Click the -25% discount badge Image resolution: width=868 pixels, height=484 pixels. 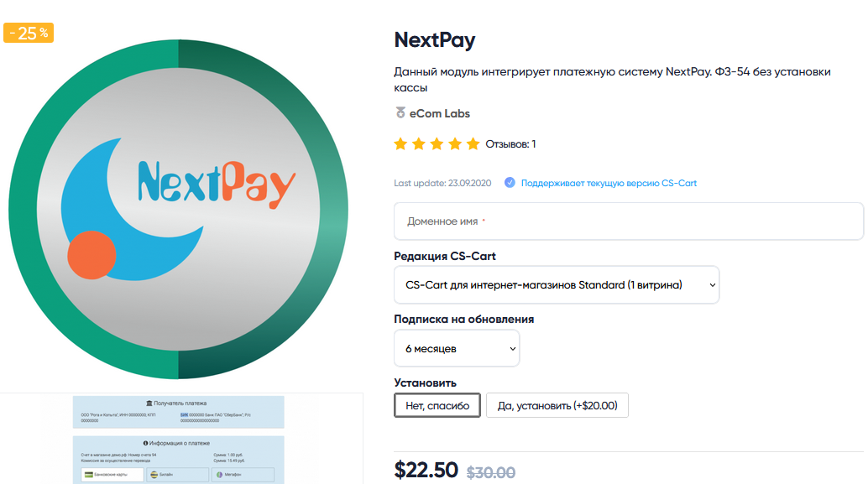point(29,34)
